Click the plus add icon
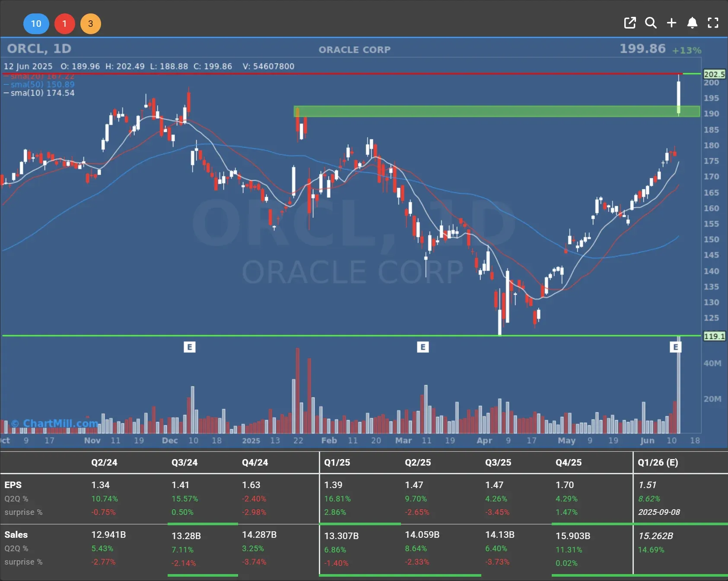This screenshot has width=728, height=581. [671, 23]
